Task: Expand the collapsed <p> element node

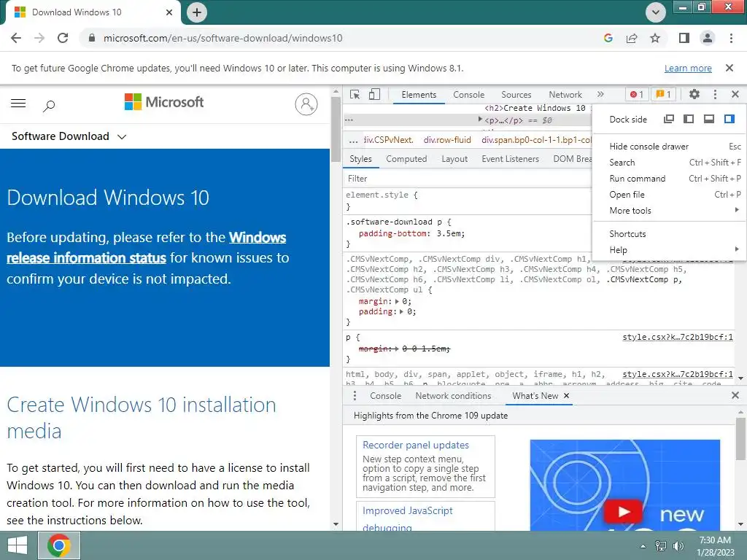Action: (480, 120)
